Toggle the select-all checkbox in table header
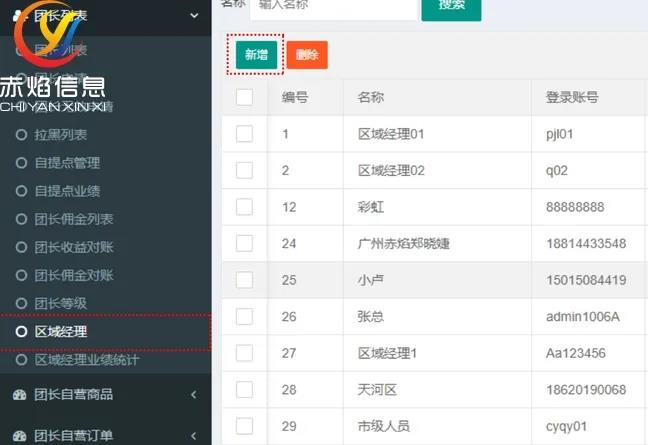648x445 pixels. 244,97
